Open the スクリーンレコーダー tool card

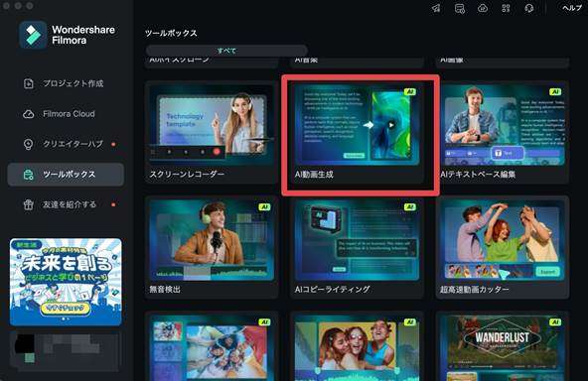[x=212, y=132]
